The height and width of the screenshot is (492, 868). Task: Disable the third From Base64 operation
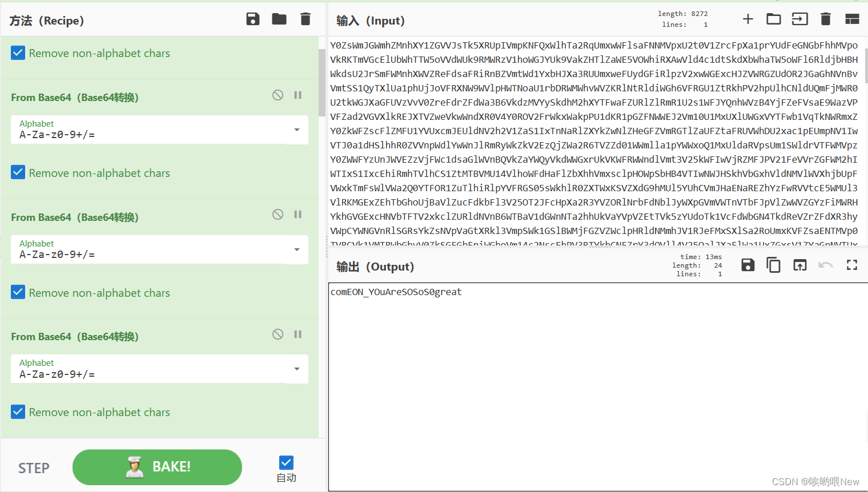pos(278,334)
